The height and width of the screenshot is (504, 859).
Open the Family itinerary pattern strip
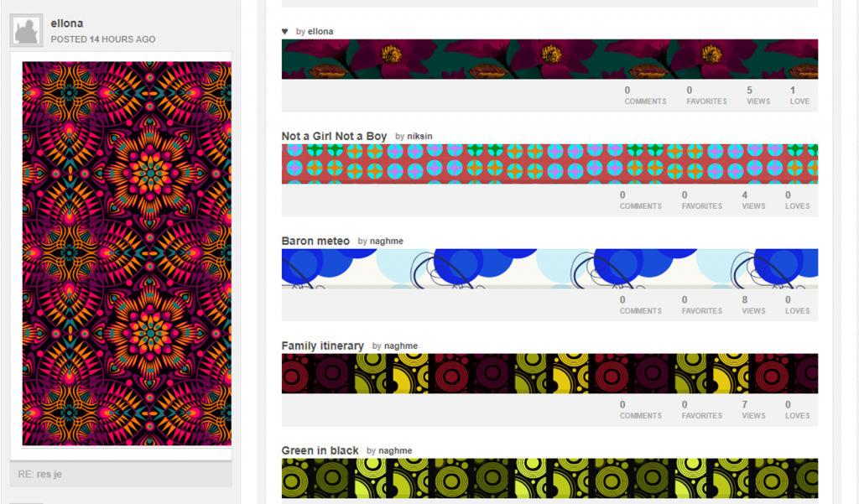(549, 373)
